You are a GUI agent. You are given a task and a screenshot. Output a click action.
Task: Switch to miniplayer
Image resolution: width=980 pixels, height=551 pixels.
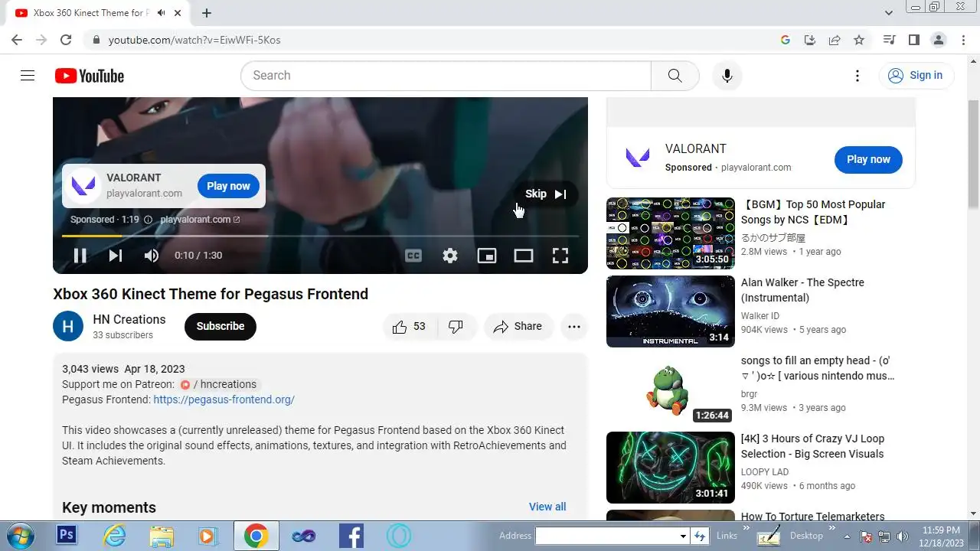(487, 256)
